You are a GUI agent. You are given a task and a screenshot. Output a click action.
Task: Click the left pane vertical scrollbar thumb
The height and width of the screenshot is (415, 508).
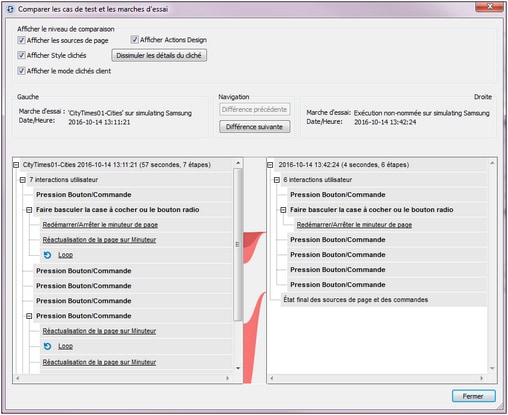(x=238, y=245)
